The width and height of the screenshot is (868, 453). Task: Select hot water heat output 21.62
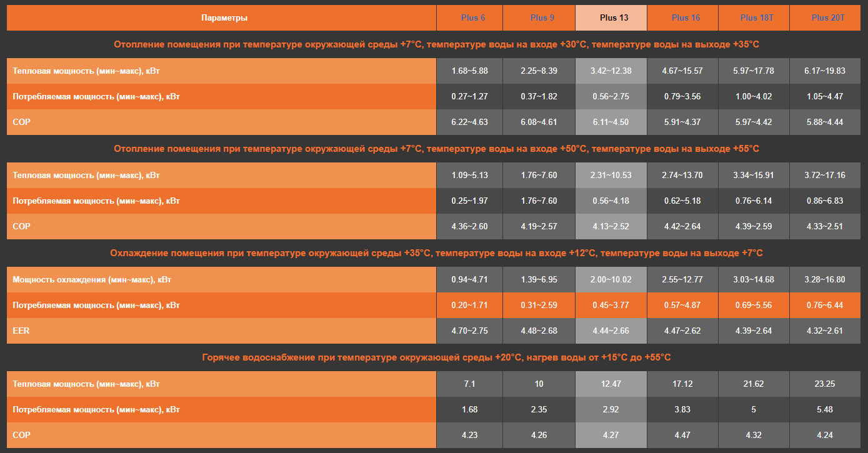click(x=754, y=384)
